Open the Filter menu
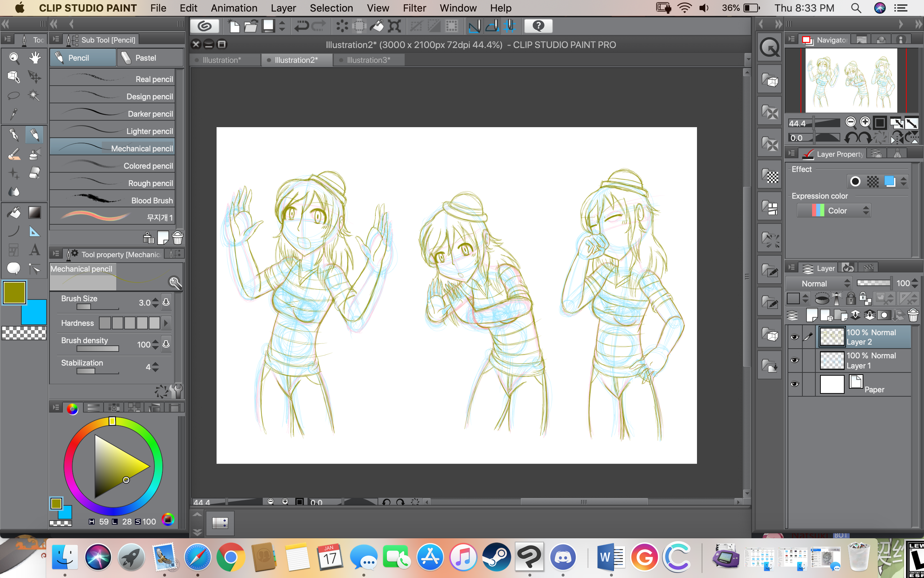The image size is (924, 578). click(x=414, y=8)
